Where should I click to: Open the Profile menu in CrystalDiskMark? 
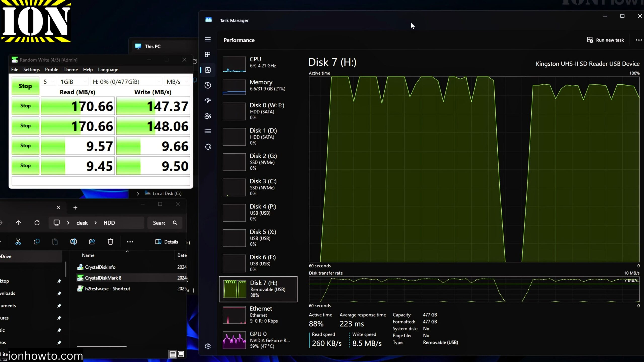coord(51,70)
